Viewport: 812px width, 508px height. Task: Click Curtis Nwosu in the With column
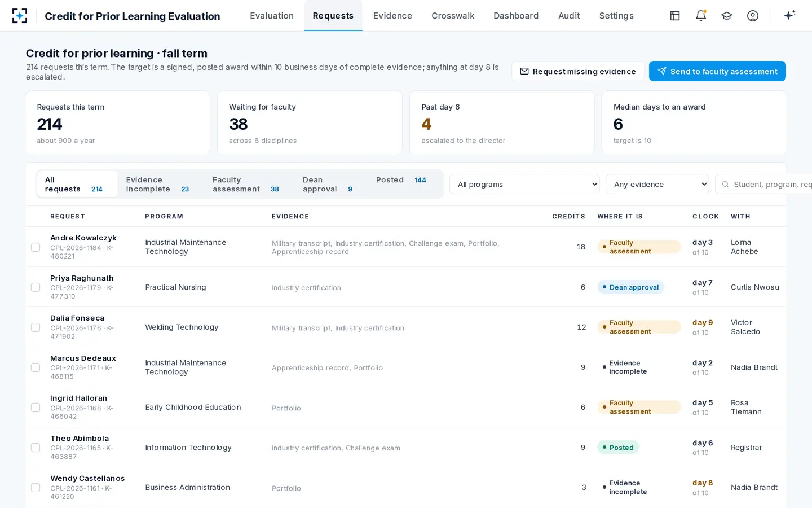coord(755,287)
